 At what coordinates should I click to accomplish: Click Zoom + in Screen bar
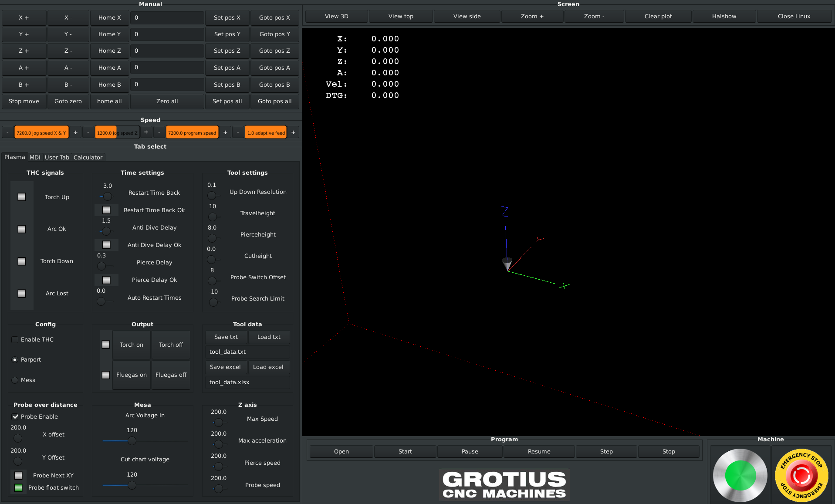click(532, 17)
